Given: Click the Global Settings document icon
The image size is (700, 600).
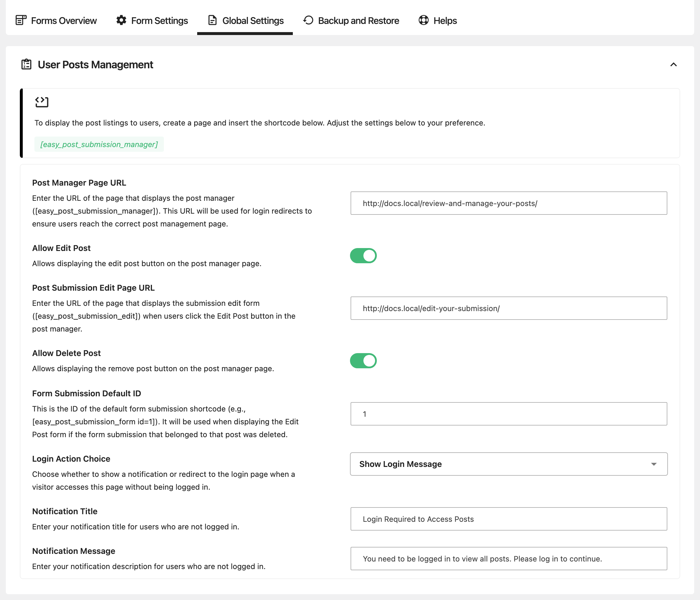Looking at the screenshot, I should 212,20.
